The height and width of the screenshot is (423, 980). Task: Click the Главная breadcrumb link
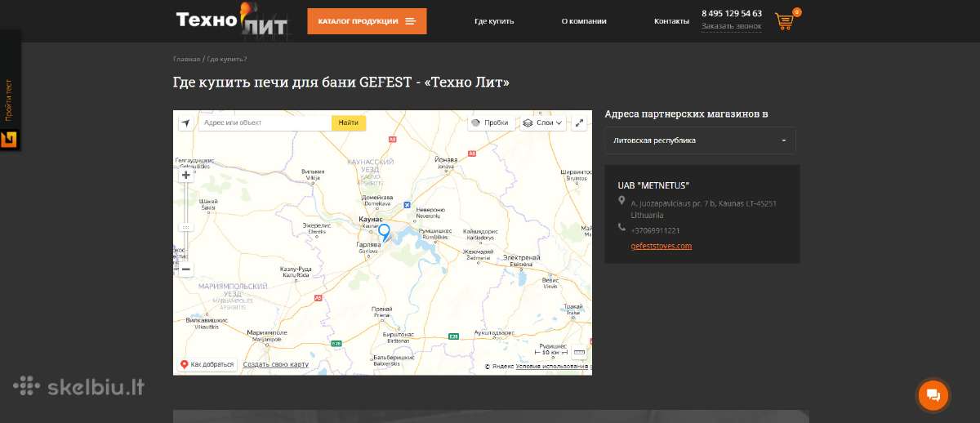click(x=186, y=59)
